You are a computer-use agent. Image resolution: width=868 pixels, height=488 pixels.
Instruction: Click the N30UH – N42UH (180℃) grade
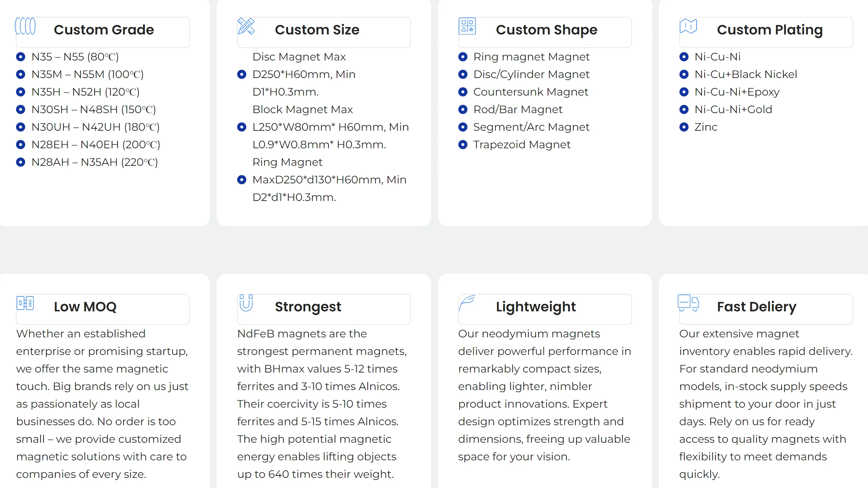96,127
